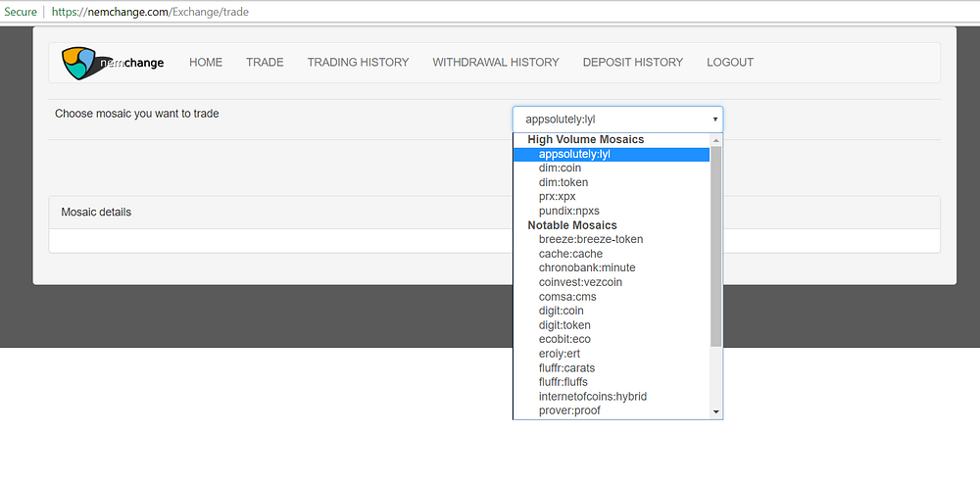Select prover:proof mosaic

coord(612,410)
